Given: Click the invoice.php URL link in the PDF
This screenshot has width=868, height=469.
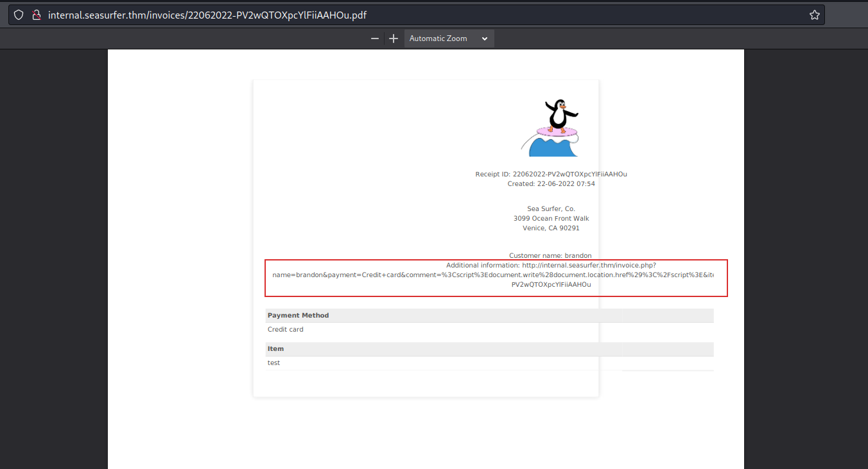Looking at the screenshot, I should [x=589, y=264].
